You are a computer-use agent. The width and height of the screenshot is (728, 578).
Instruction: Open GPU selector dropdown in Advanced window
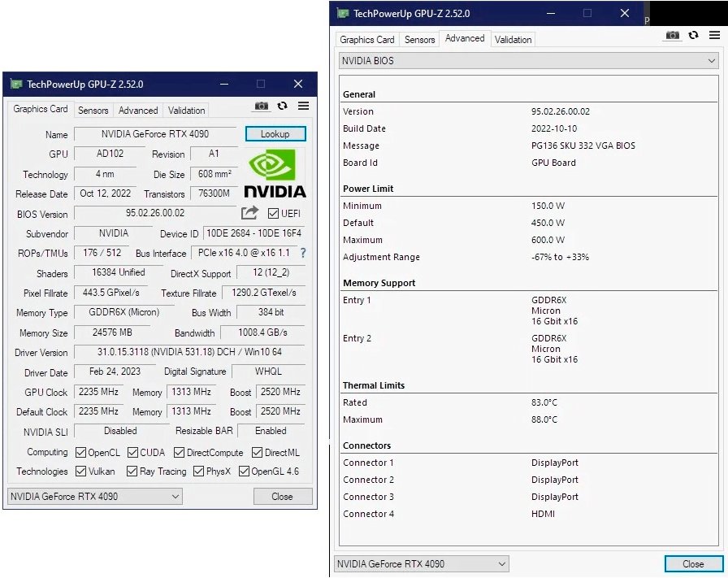[422, 564]
